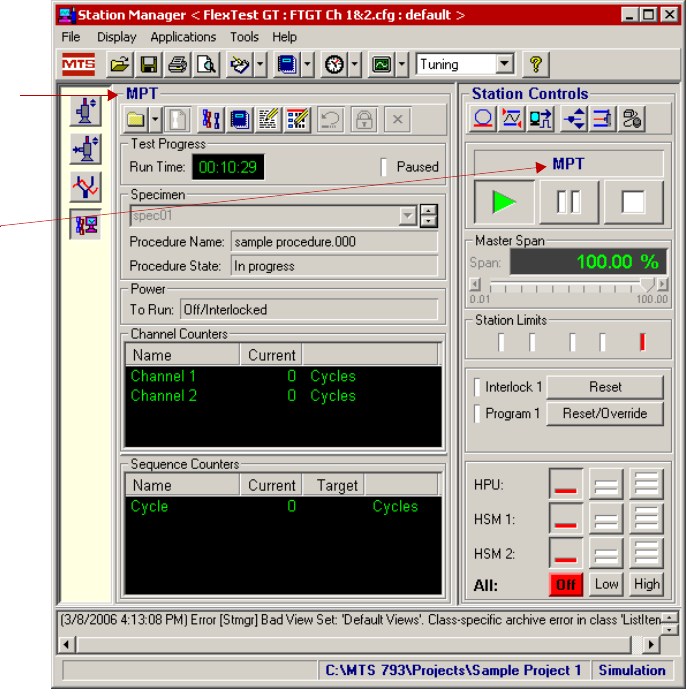Screen dimensions: 686x689
Task: Open the spec01 specimen dropdown
Action: [408, 216]
